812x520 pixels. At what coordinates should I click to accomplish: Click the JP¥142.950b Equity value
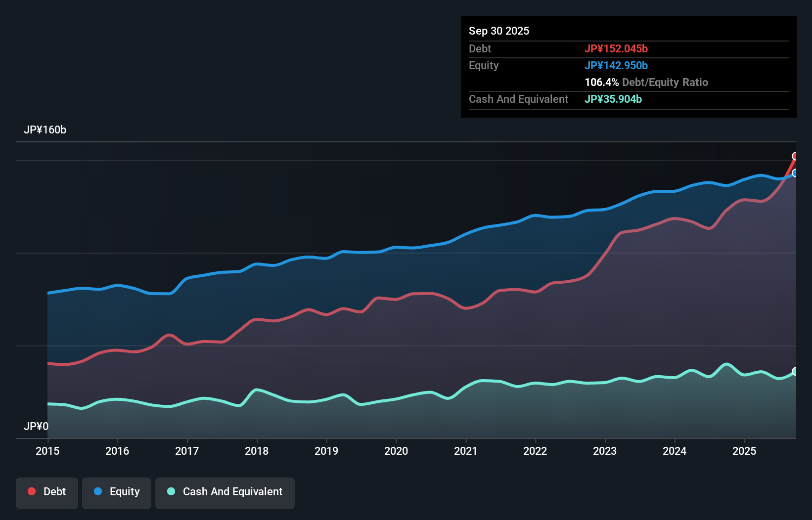pyautogui.click(x=617, y=65)
